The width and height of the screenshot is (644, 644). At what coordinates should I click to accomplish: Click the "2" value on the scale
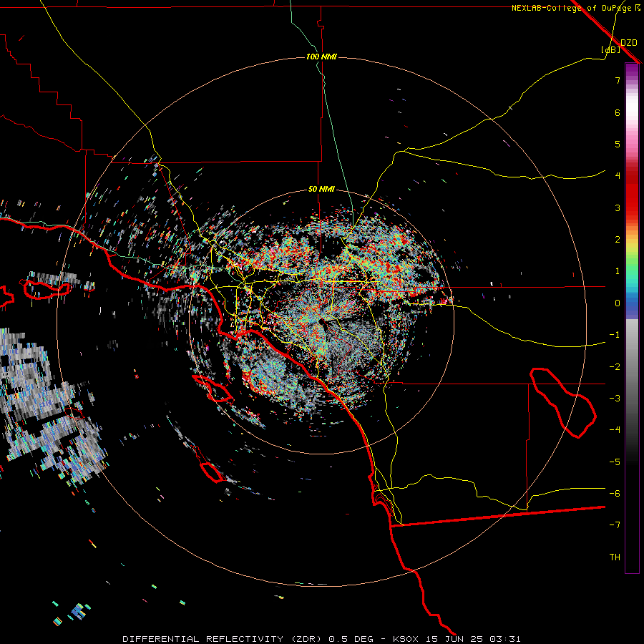(x=618, y=240)
